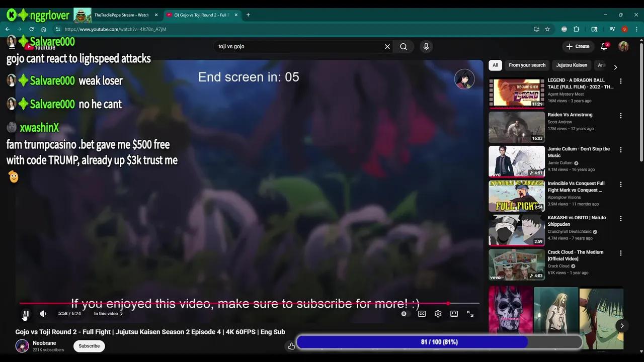The height and width of the screenshot is (362, 644).
Task: Install app icon in the address bar
Action: [536, 29]
